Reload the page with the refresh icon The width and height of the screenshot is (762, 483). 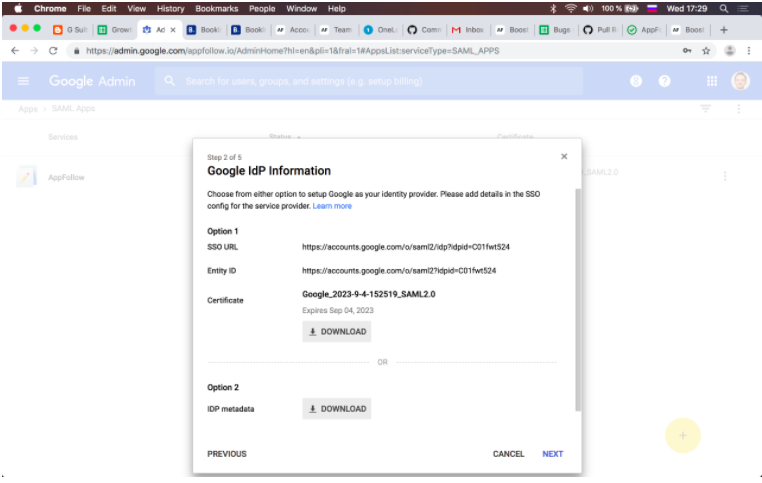(53, 51)
